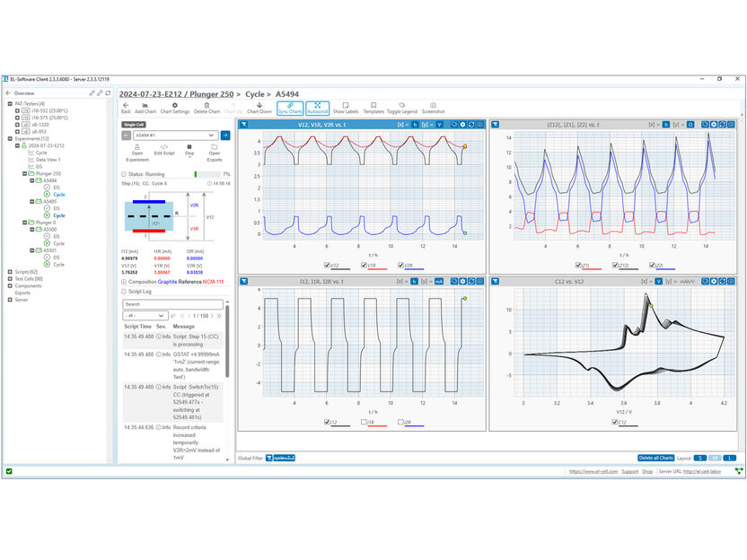Toggle Autoscroll in the toolbar
The width and height of the screenshot is (747, 560).
317,108
